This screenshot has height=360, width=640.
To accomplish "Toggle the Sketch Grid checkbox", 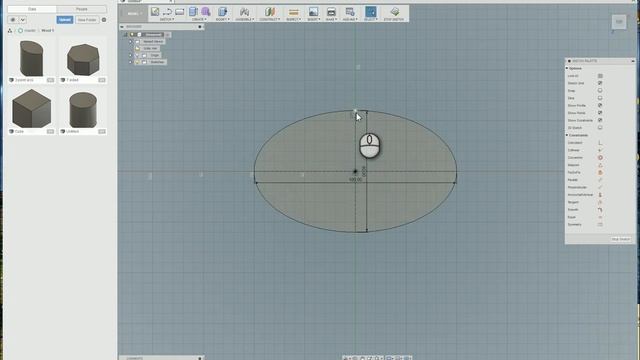I will 600,83.
